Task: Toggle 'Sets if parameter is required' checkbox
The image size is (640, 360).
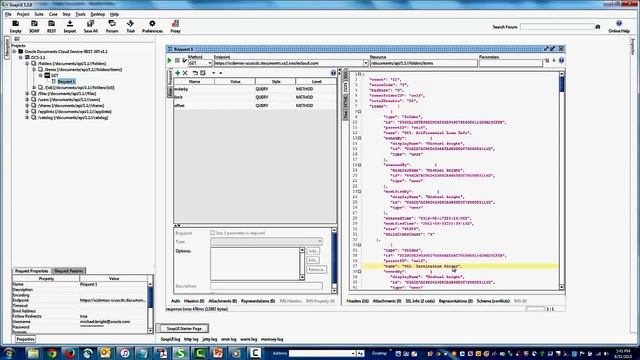Action: (213, 233)
